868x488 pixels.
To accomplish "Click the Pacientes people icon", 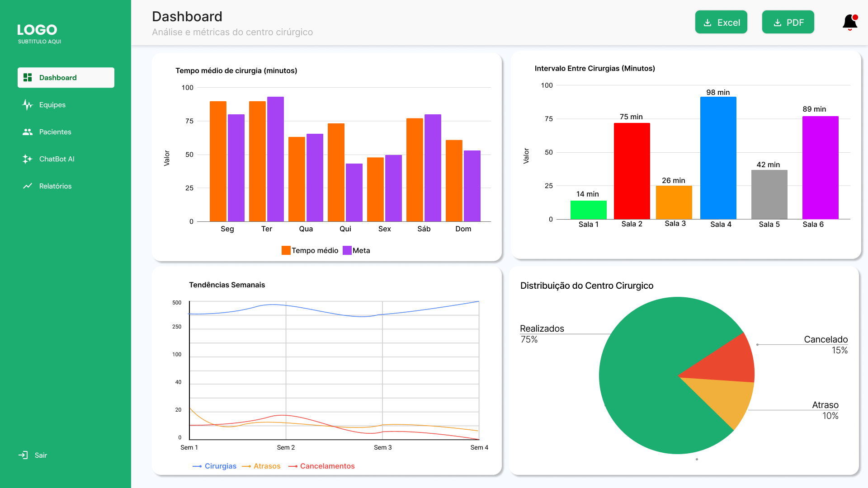I will tap(28, 132).
